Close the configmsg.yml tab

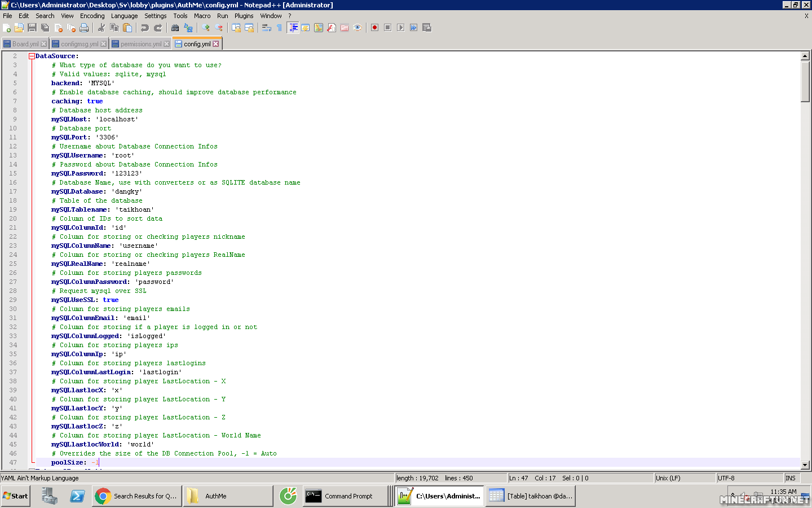(x=103, y=44)
